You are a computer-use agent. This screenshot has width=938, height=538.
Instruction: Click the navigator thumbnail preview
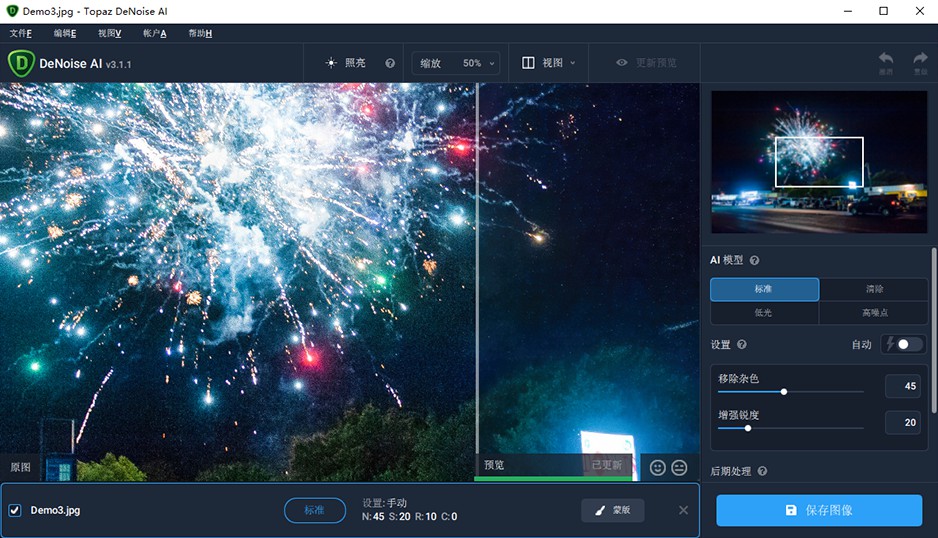click(x=819, y=162)
